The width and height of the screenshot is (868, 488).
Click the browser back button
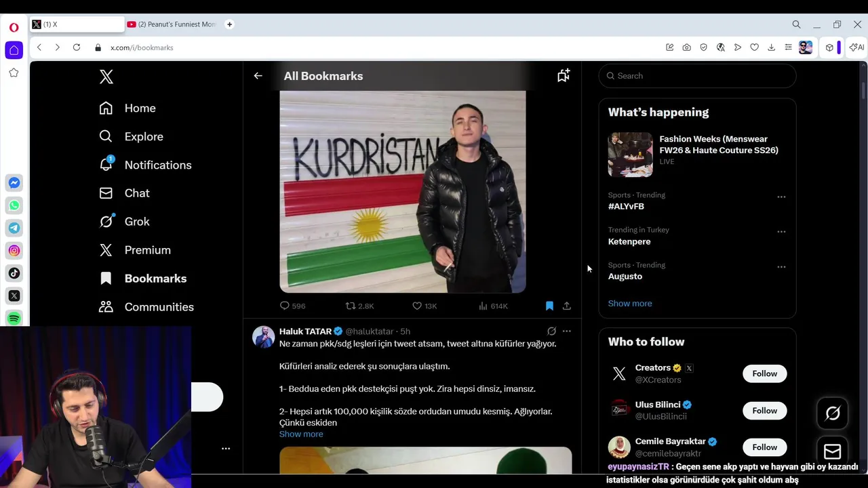tap(39, 47)
